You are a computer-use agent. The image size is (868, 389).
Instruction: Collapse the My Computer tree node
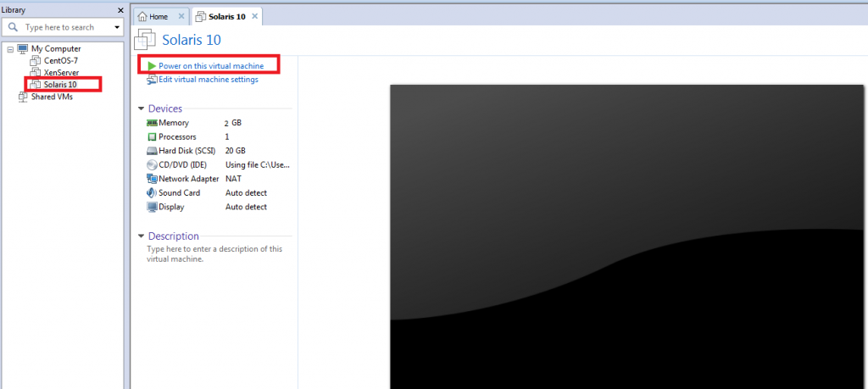click(x=9, y=49)
